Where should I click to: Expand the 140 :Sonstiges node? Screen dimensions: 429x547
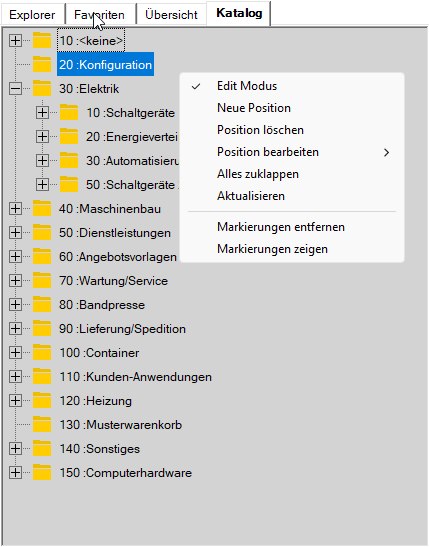pos(15,449)
